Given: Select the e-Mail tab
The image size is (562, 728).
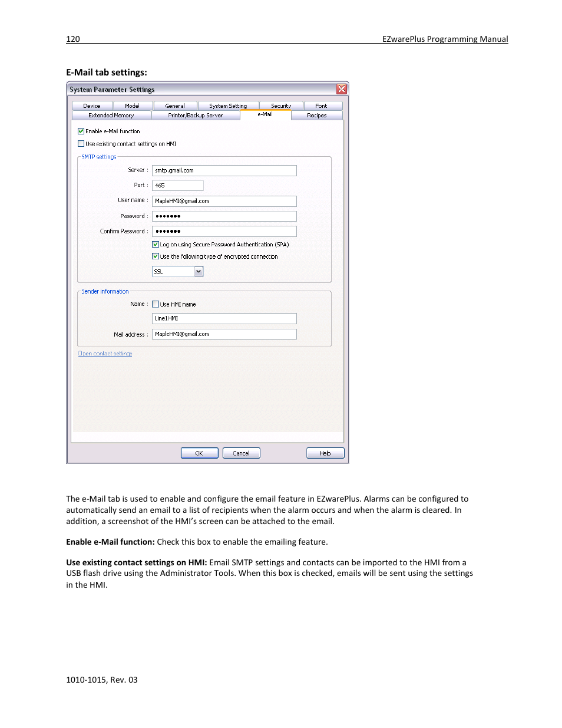Looking at the screenshot, I should [x=265, y=114].
